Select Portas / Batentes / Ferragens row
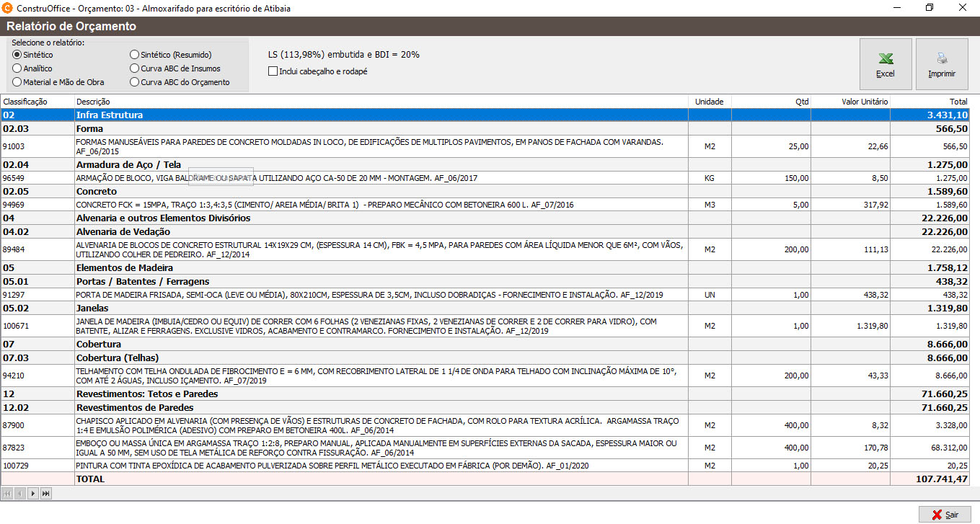Image resolution: width=980 pixels, height=524 pixels. (x=485, y=281)
